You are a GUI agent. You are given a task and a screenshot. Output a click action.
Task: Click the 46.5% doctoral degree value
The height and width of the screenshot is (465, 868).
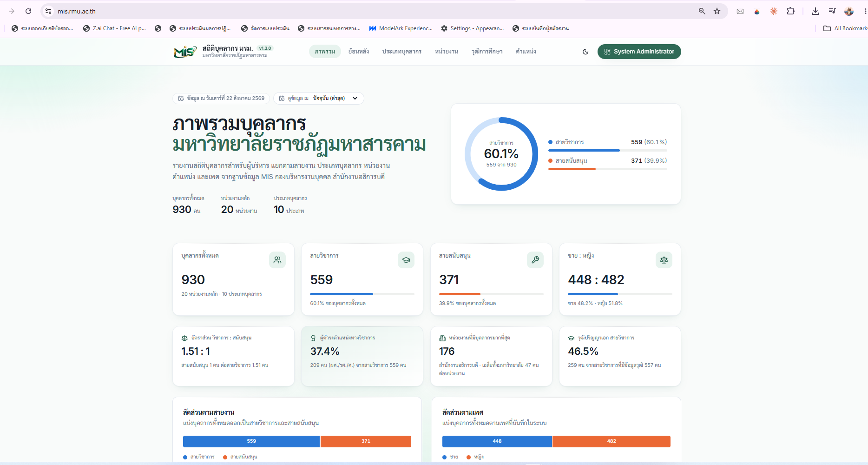click(x=583, y=352)
